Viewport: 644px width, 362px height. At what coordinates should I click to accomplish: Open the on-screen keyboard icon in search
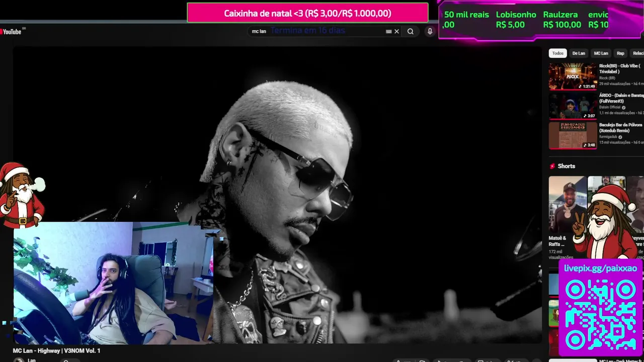388,31
